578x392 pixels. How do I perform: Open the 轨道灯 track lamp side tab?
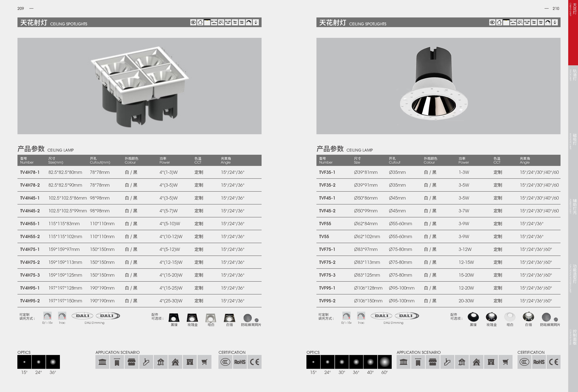[x=573, y=75]
